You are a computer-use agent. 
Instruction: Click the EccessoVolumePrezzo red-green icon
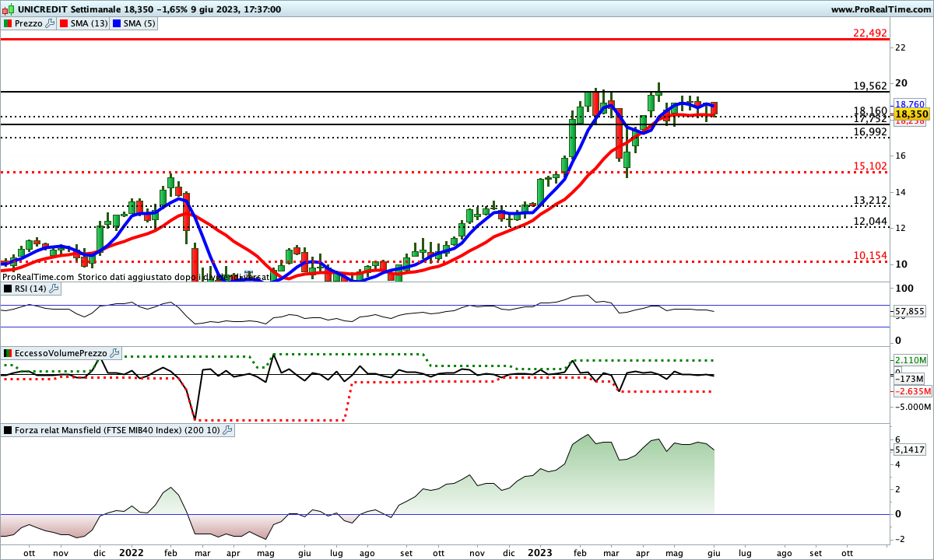(x=8, y=353)
